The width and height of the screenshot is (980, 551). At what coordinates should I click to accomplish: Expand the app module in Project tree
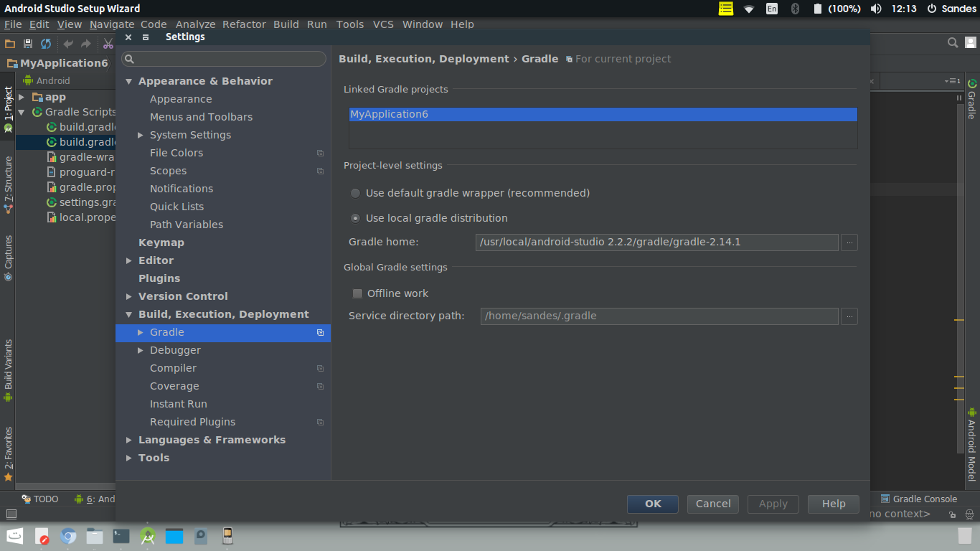coord(22,97)
